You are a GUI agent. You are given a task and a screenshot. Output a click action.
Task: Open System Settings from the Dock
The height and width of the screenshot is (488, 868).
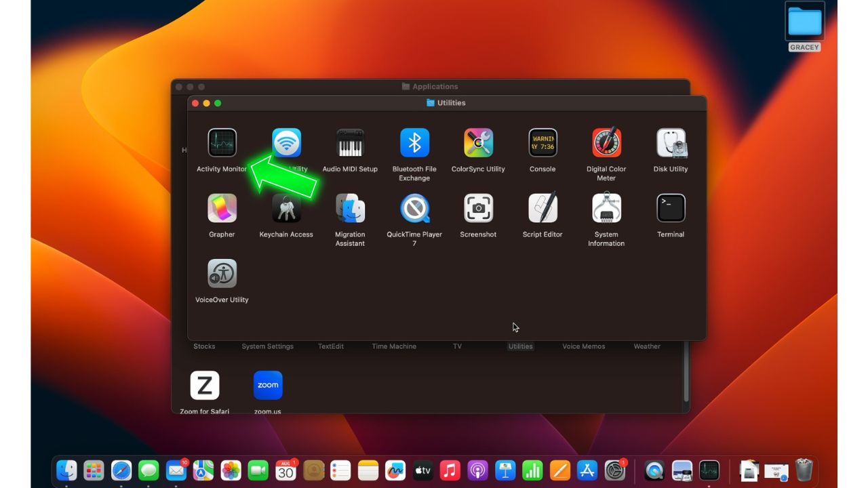point(615,470)
